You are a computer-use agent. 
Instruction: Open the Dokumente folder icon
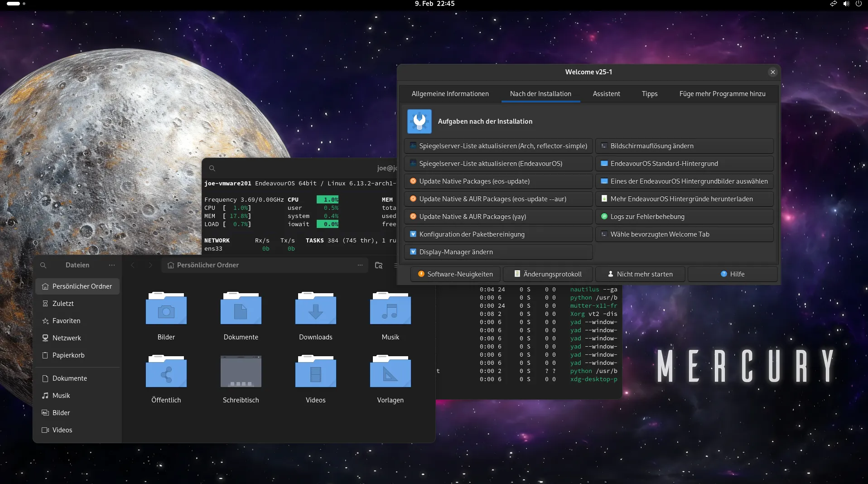tap(241, 308)
